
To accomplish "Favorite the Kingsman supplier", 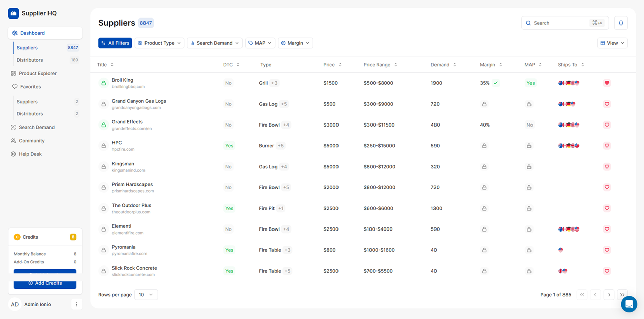I will tap(607, 167).
